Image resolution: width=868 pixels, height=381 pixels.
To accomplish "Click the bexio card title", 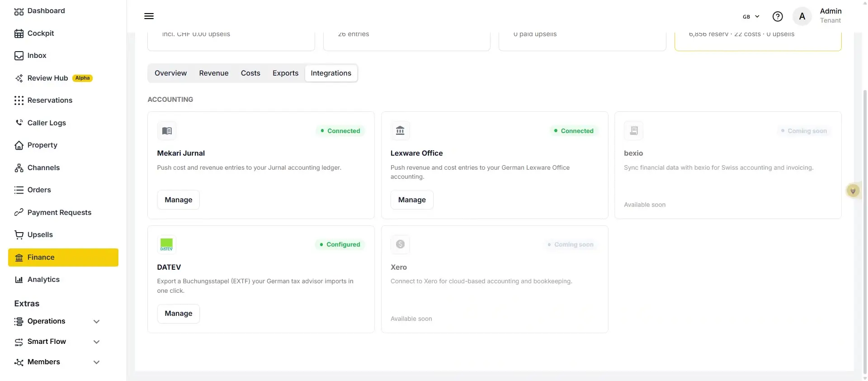I will (x=633, y=153).
